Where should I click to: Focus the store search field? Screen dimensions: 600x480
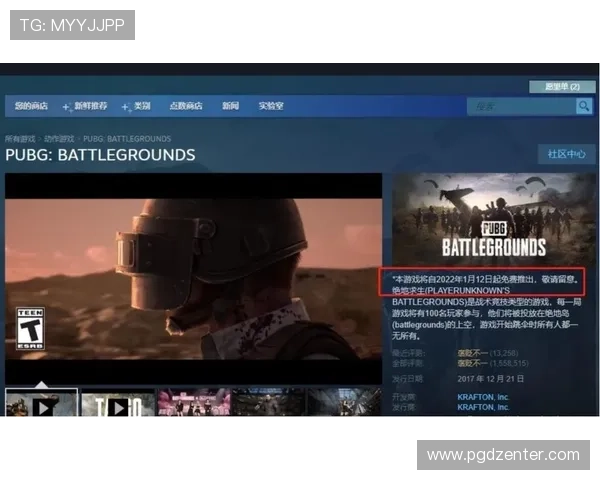[522, 106]
